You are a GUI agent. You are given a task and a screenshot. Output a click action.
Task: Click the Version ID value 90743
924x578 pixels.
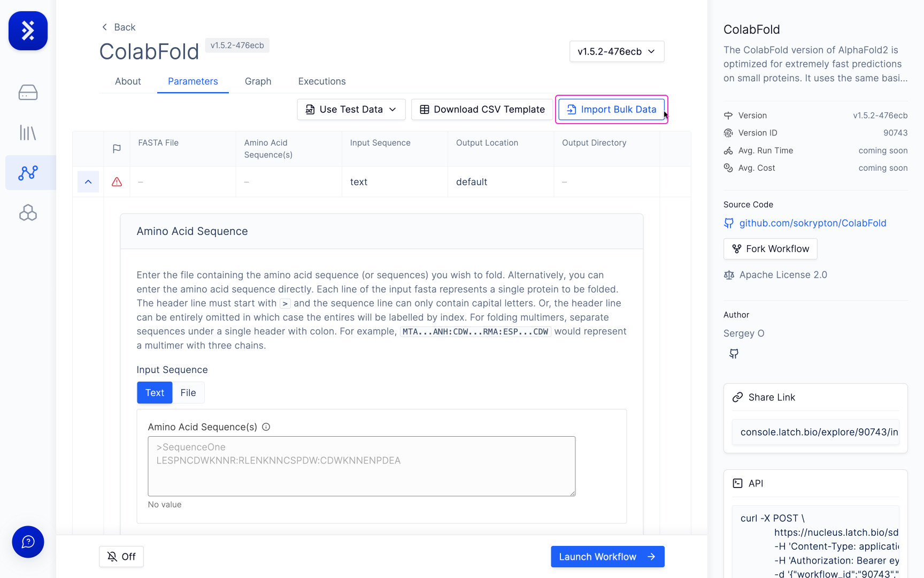(x=895, y=133)
